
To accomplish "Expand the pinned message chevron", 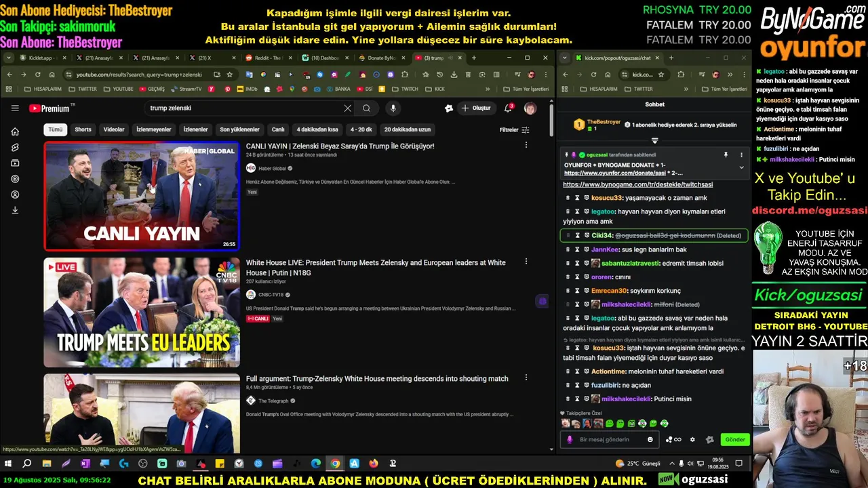I will coord(741,167).
